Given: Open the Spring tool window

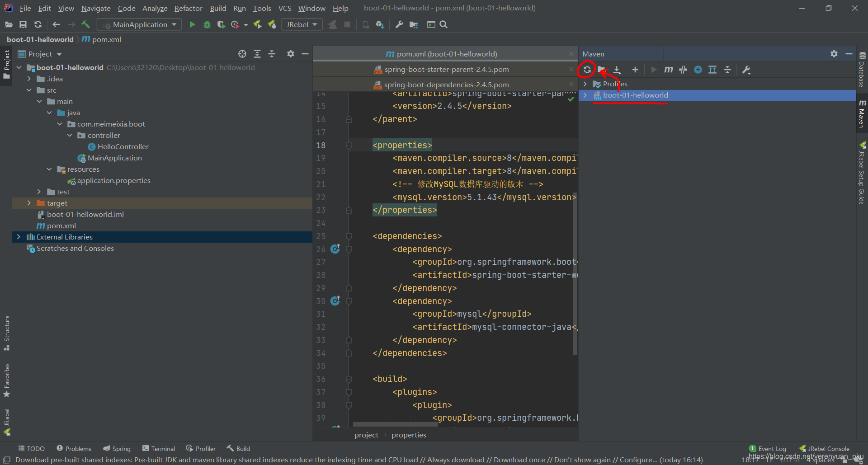Looking at the screenshot, I should click(x=117, y=448).
